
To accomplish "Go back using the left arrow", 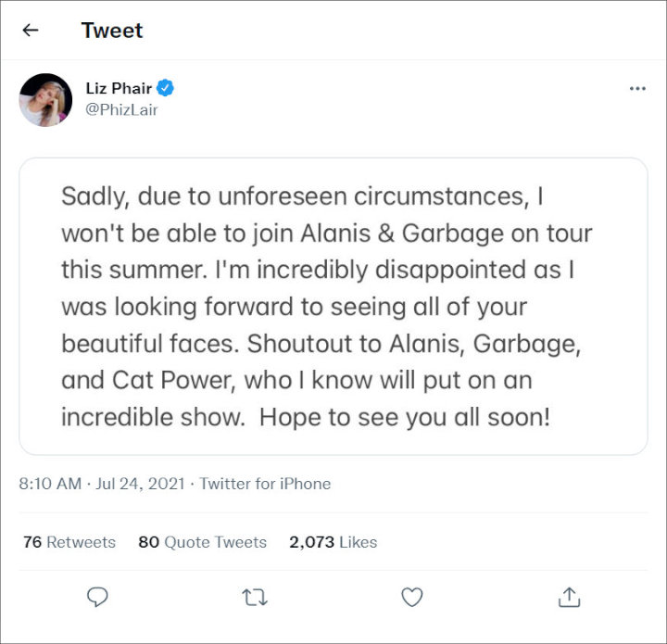I will (31, 30).
